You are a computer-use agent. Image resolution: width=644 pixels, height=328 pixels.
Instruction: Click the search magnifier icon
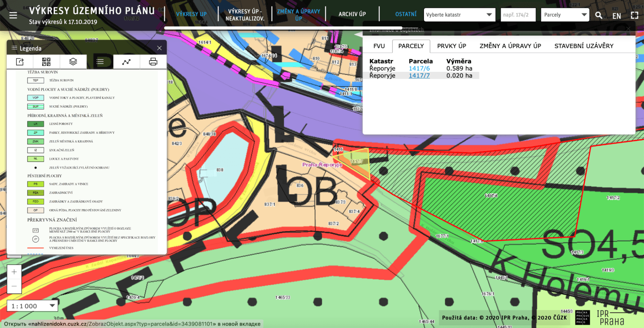(x=599, y=15)
